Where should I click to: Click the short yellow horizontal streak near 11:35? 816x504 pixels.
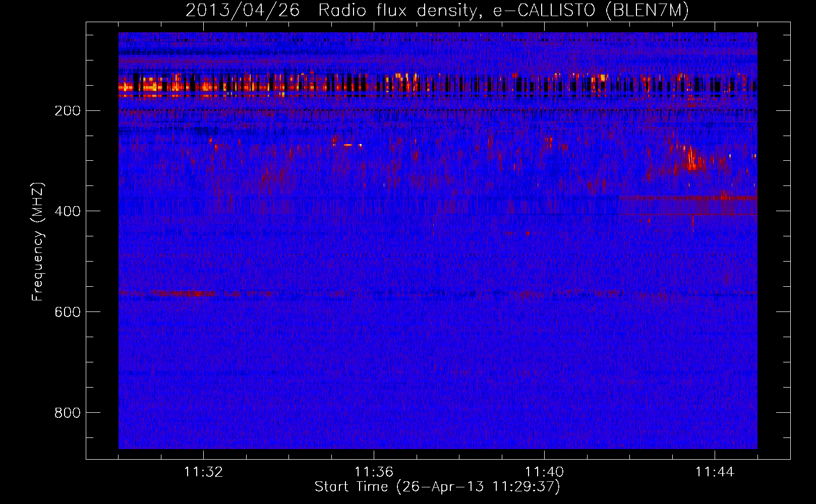click(348, 145)
